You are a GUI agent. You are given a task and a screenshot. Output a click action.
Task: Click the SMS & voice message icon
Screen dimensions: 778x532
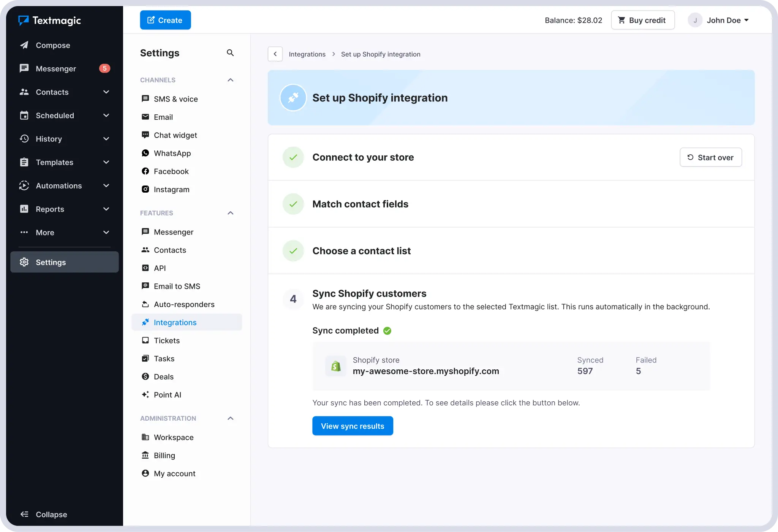(x=145, y=99)
